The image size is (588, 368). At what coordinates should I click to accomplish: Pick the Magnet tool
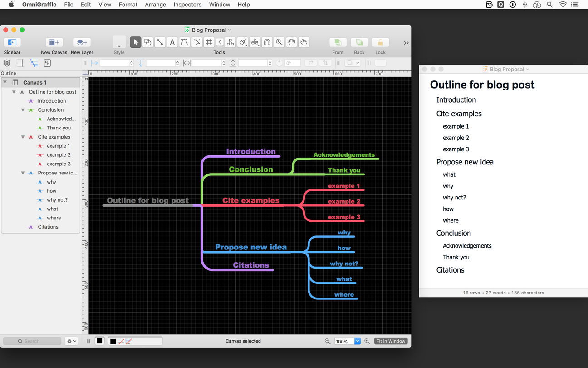[x=267, y=42]
